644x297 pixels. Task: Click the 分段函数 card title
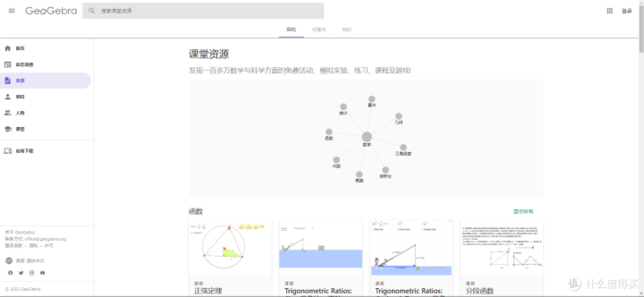(479, 291)
